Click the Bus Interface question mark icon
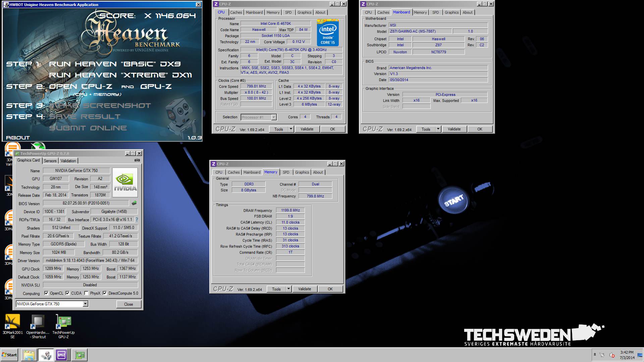This screenshot has height=362, width=644. pyautogui.click(x=137, y=220)
